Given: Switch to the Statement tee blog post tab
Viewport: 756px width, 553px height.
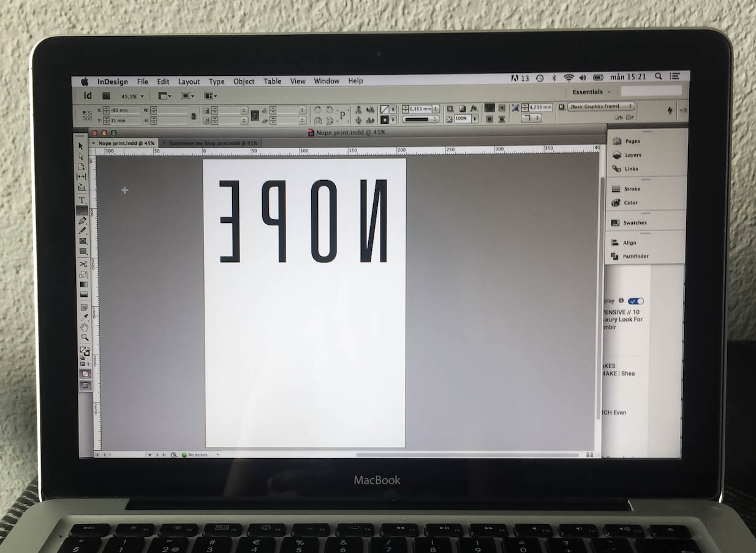Looking at the screenshot, I should pyautogui.click(x=212, y=143).
